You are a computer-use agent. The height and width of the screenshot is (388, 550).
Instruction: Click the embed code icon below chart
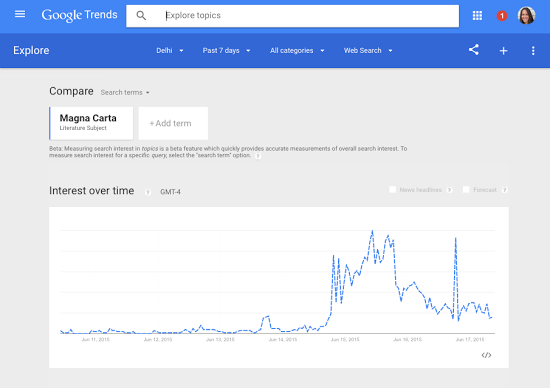(x=486, y=355)
